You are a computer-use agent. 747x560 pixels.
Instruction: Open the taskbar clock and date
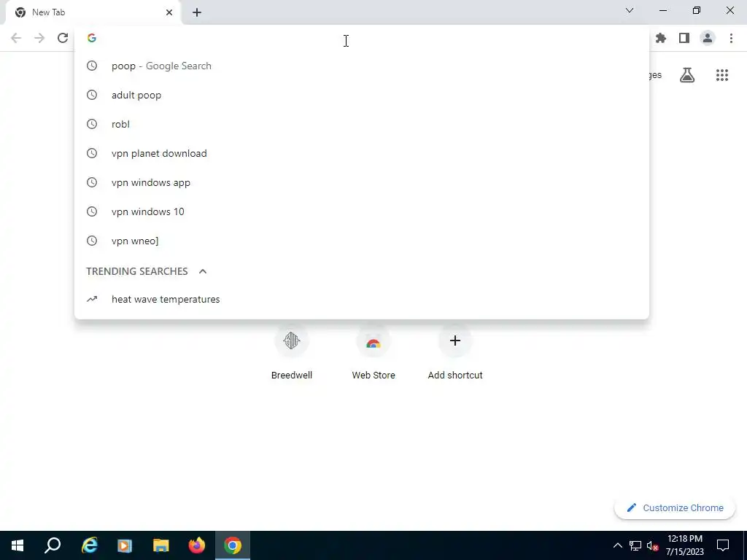(x=684, y=545)
